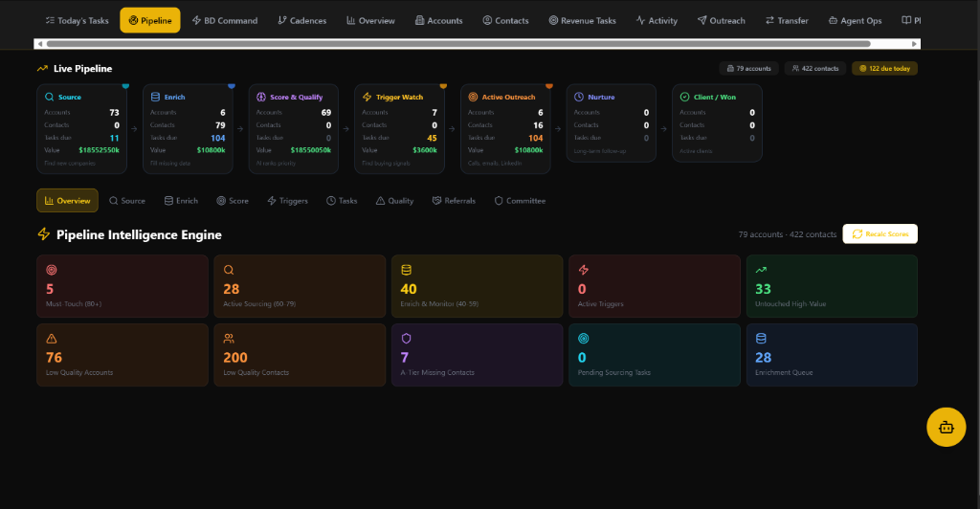Open the Outreach tab

(722, 21)
